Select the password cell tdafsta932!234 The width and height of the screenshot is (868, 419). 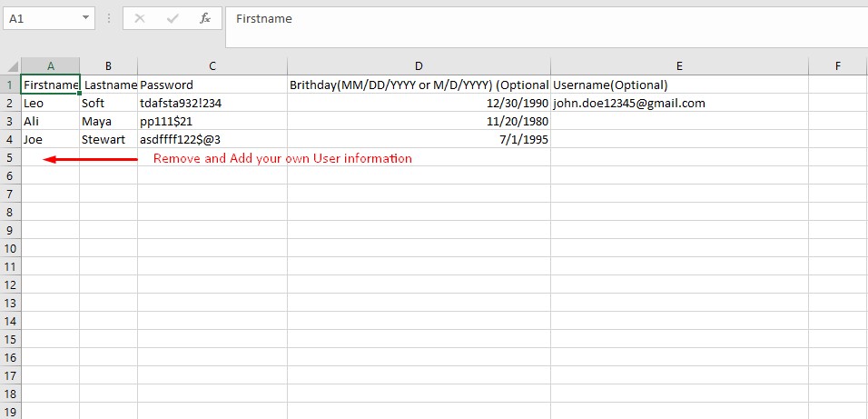point(212,103)
